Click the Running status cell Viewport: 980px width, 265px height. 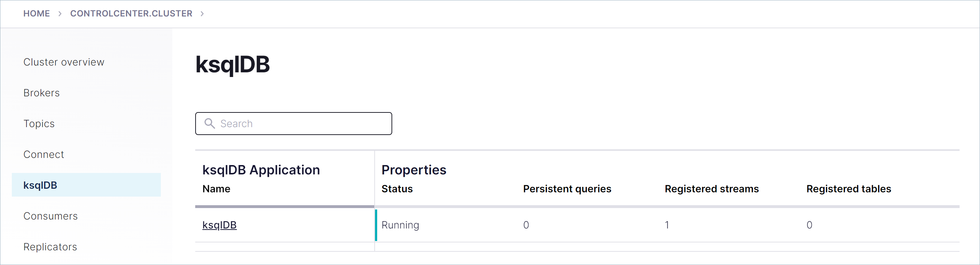[400, 225]
